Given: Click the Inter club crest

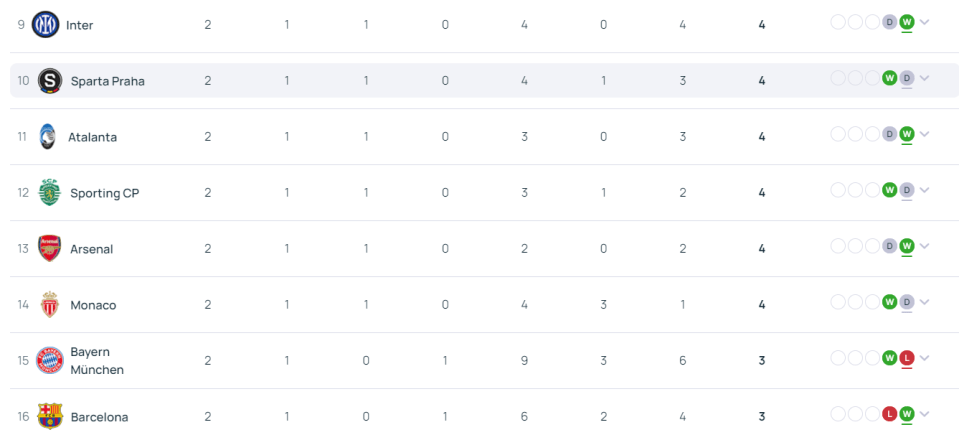Looking at the screenshot, I should (45, 24).
